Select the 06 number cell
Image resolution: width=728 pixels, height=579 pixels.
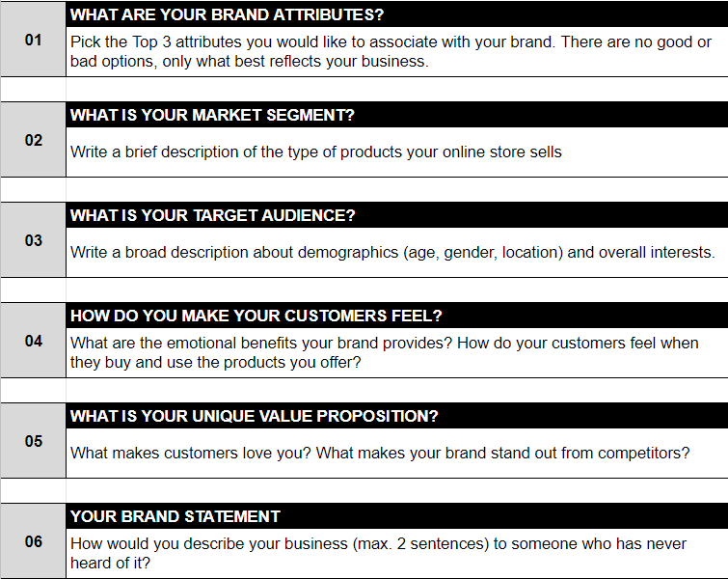click(x=33, y=541)
